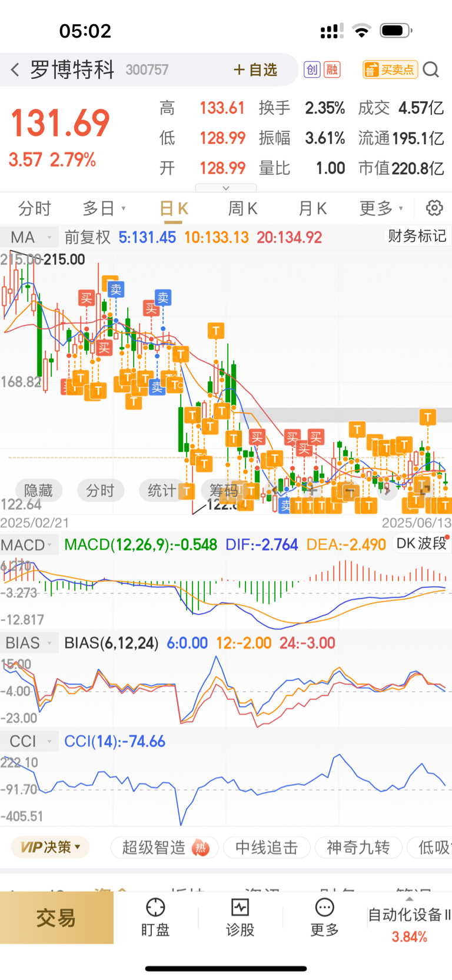This screenshot has width=452, height=980.
Task: Tap the end date label 2025/06/13
Action: pyautogui.click(x=417, y=523)
